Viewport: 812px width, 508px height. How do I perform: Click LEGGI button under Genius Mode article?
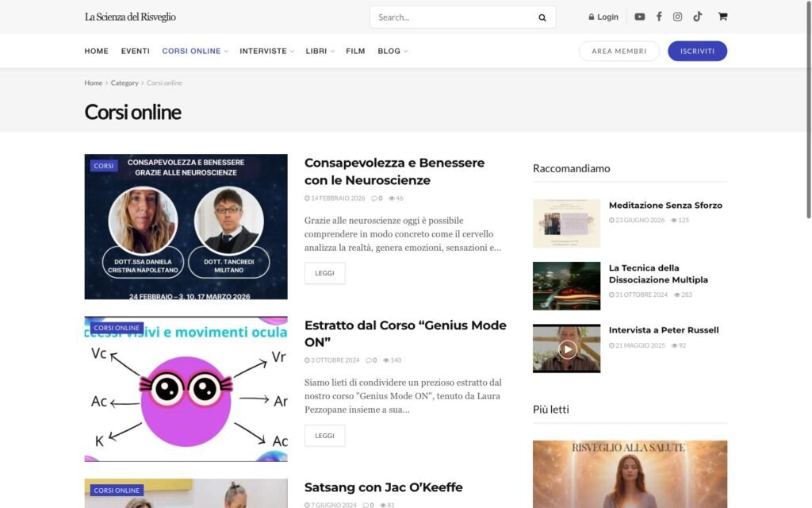coord(324,436)
